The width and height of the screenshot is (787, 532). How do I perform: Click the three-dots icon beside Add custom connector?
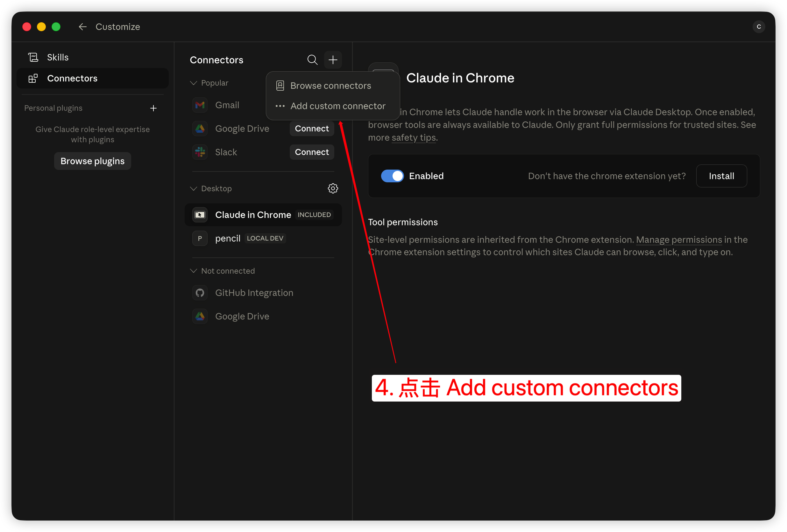[280, 106]
